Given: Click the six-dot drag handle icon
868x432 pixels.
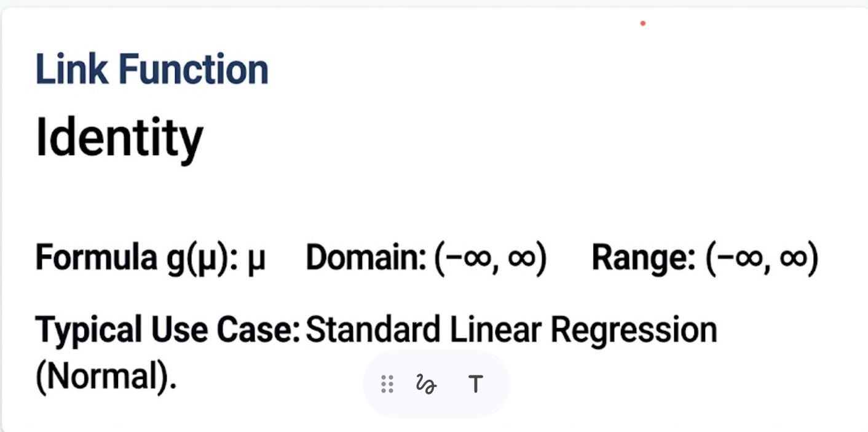Looking at the screenshot, I should coord(387,384).
